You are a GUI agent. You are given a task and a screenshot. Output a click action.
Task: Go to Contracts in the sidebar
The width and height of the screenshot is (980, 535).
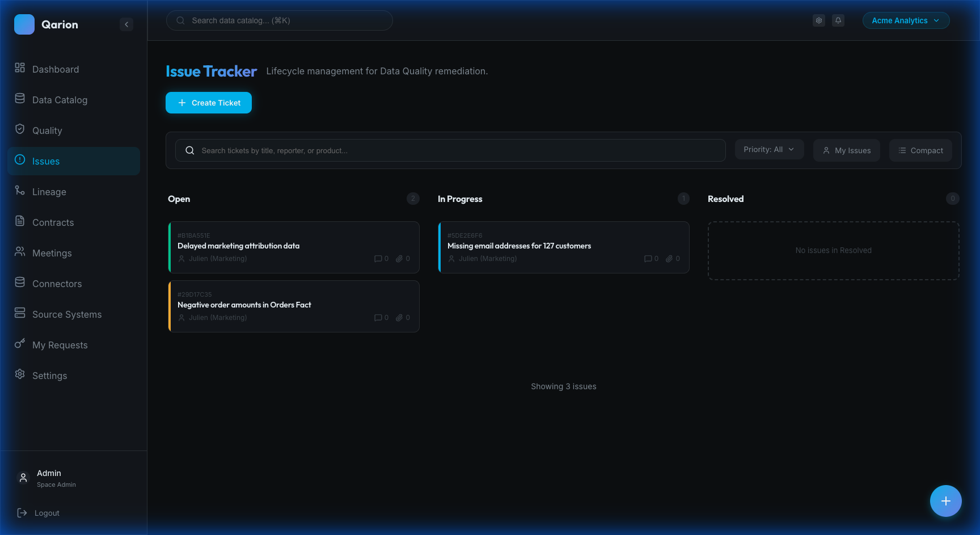[53, 222]
